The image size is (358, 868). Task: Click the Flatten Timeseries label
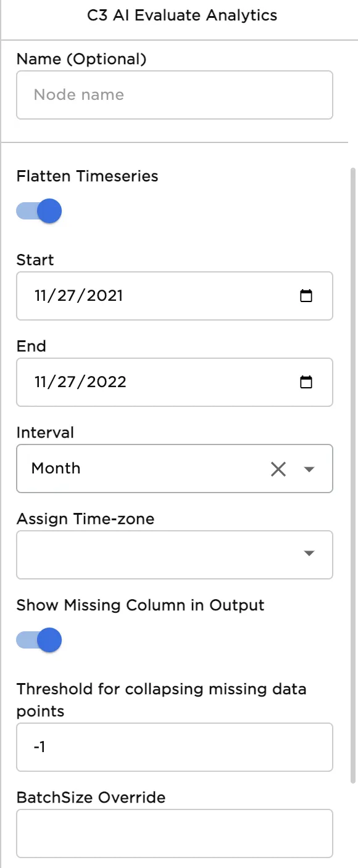point(88,176)
